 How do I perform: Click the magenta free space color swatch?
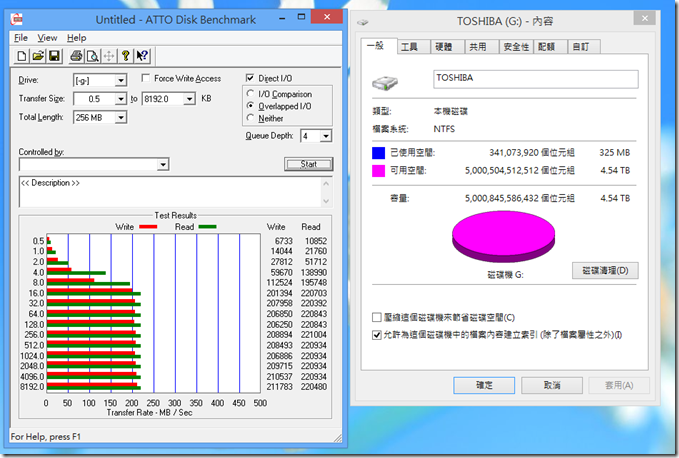378,171
